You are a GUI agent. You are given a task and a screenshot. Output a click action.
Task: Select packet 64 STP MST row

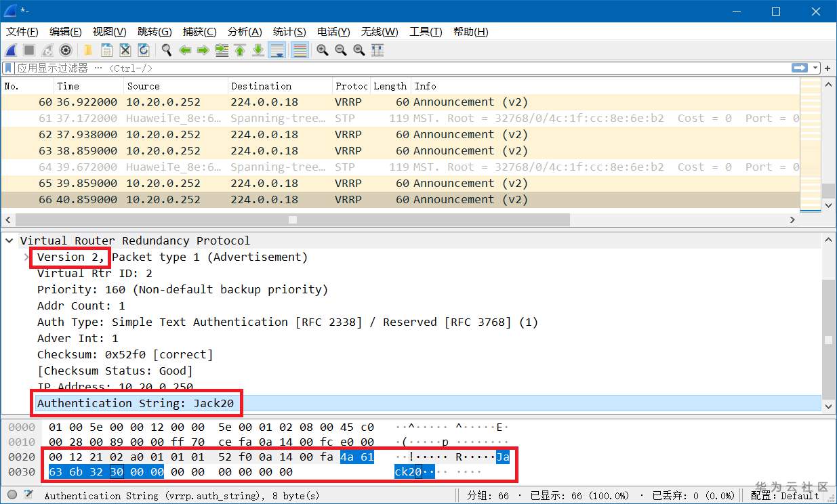(400, 167)
